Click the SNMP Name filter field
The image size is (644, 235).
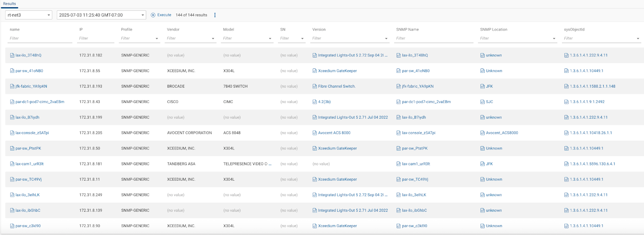coord(434,39)
